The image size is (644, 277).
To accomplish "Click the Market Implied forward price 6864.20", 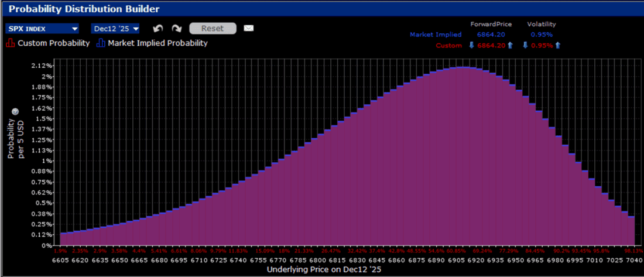I will click(x=491, y=35).
